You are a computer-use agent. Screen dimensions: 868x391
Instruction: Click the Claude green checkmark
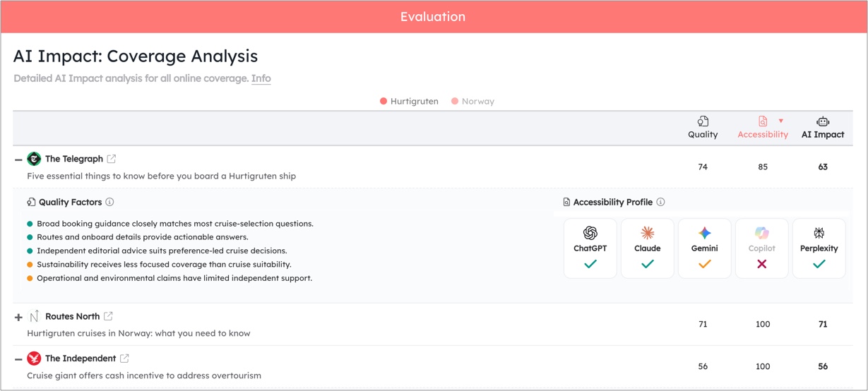pos(648,264)
